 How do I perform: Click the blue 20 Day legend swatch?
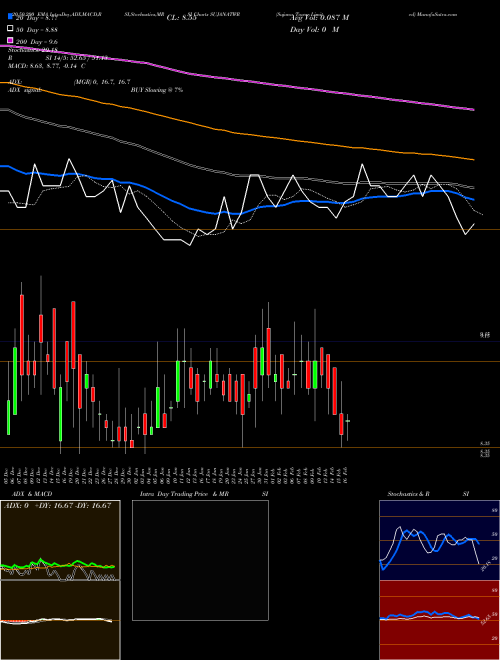point(10,17)
